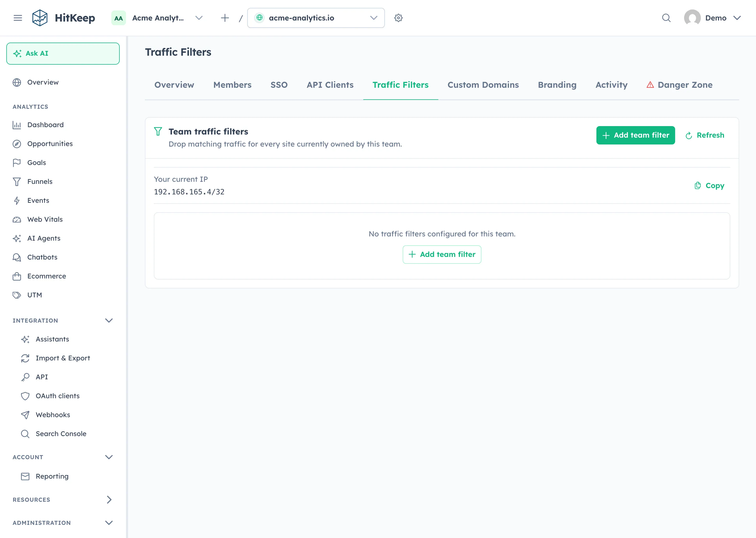Screen dimensions: 756x538
Task: Switch to the Members tab
Action: (232, 85)
